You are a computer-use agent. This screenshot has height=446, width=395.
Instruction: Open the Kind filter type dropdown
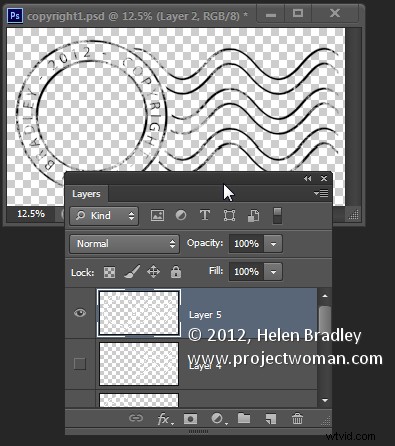tap(104, 216)
